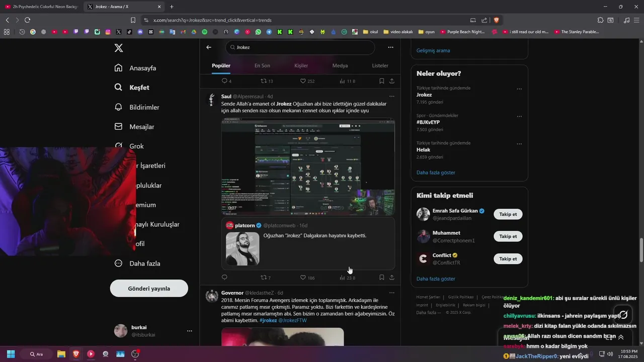Click the Jrokez search input field
Image resolution: width=644 pixels, height=362 pixels.
(300, 47)
